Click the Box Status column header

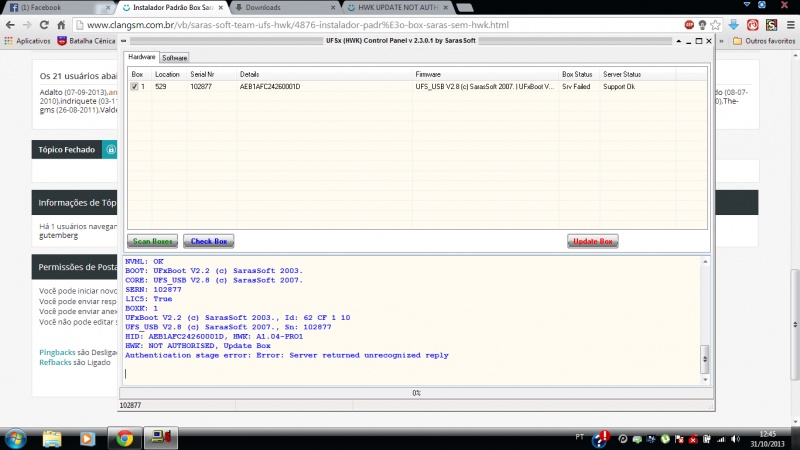[x=579, y=74]
